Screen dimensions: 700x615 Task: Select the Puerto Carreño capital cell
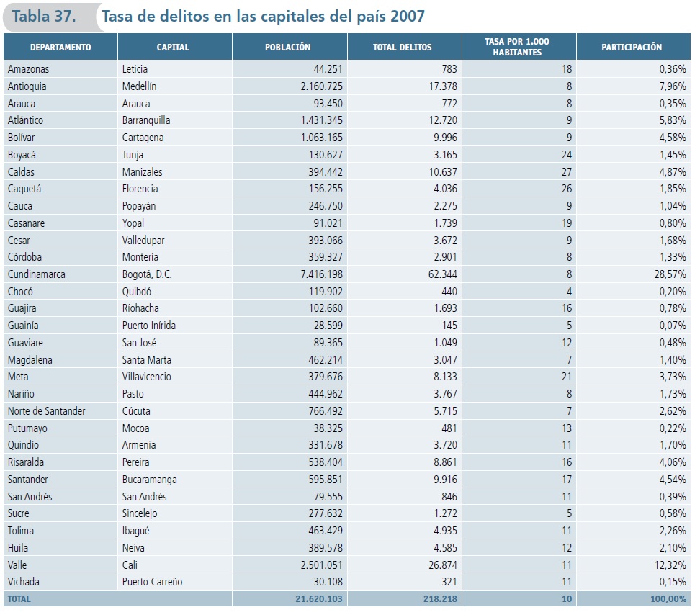(x=152, y=582)
